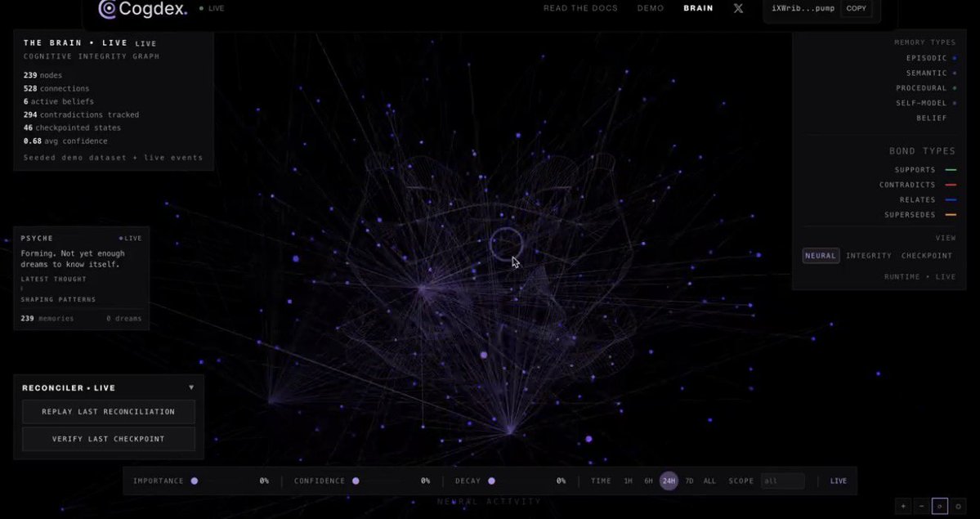Click the circular node cursor ring in graph

pos(506,244)
